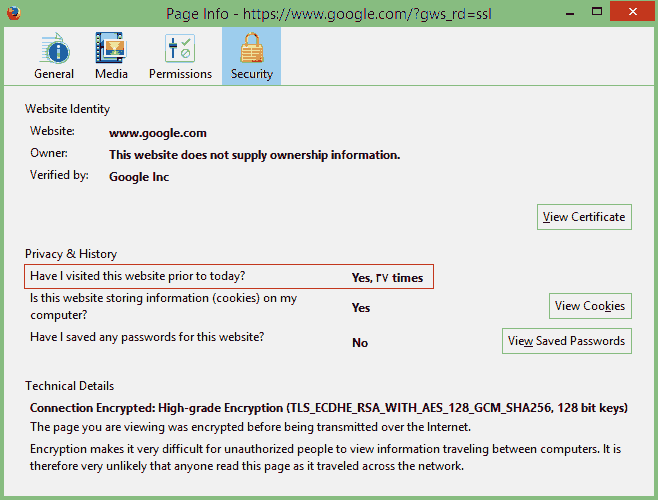Click the General info globe icon
The width and height of the screenshot is (658, 500).
coord(53,48)
